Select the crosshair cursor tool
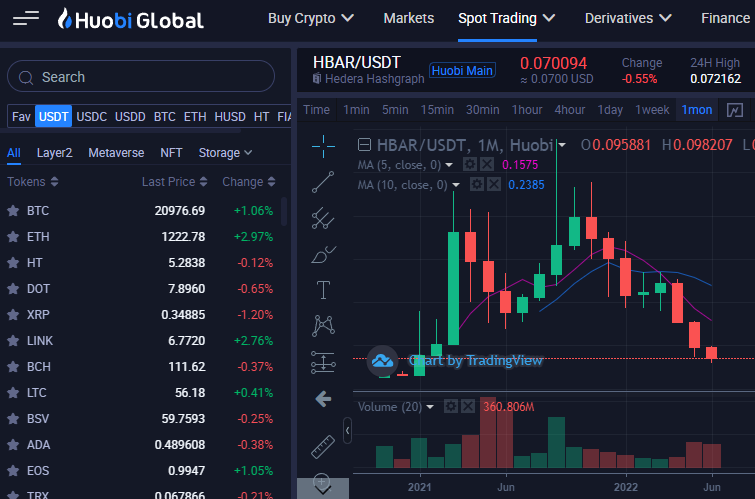Image resolution: width=755 pixels, height=499 pixels. (x=323, y=146)
